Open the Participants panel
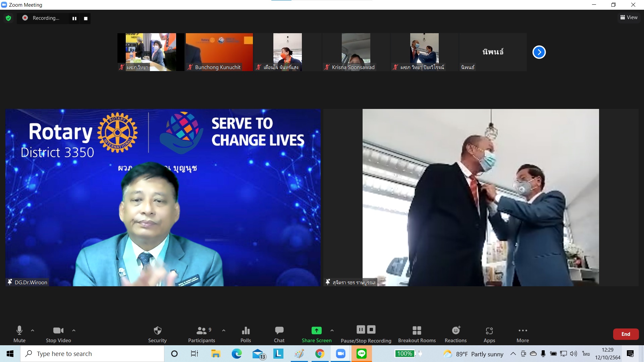Viewport: 644px width, 362px height. [x=202, y=334]
